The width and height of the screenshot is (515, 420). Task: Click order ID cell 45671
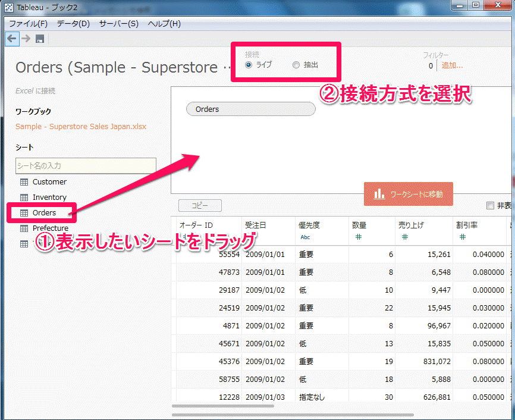point(230,343)
